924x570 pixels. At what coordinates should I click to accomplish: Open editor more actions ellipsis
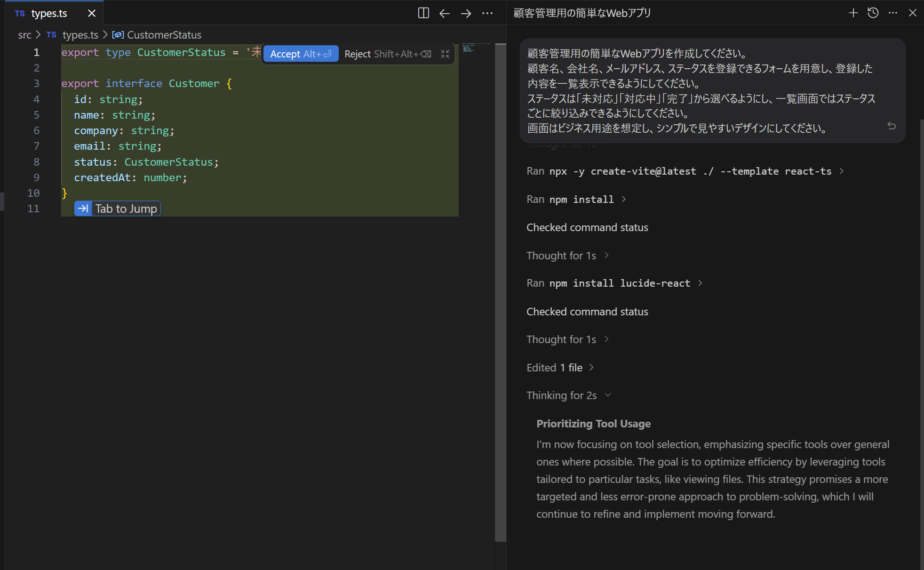[487, 13]
